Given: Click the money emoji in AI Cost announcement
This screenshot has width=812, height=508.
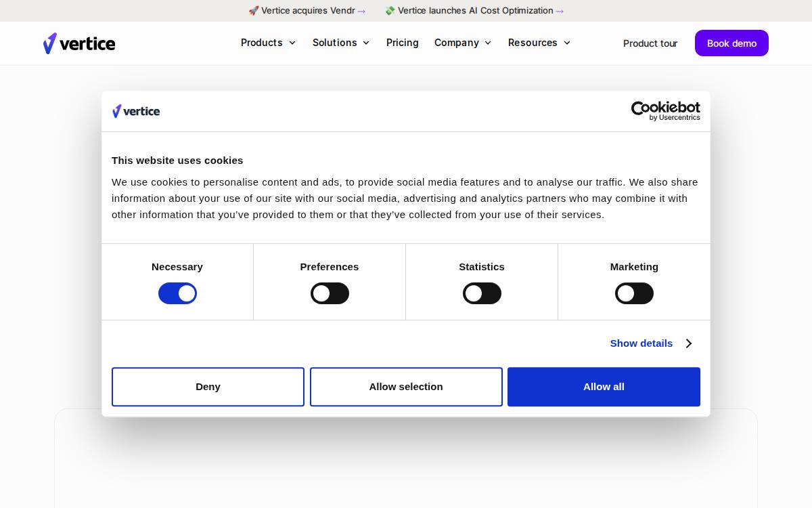Looking at the screenshot, I should coord(390,11).
